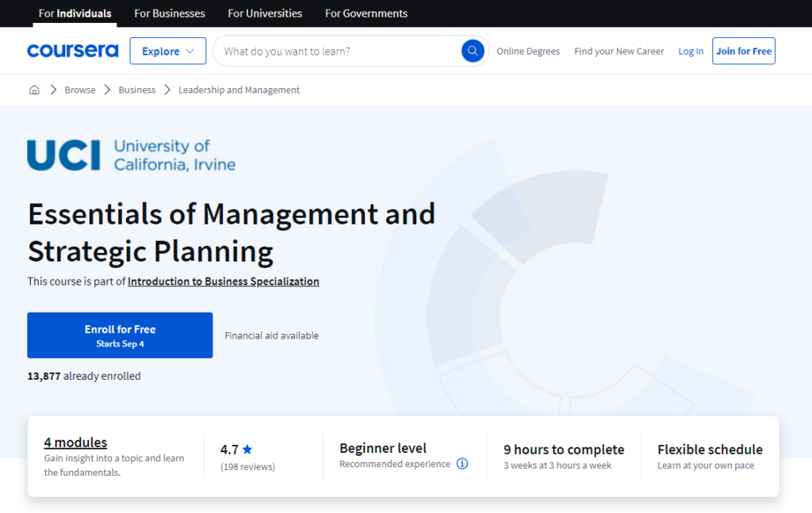Click the '4 modules' link

pyautogui.click(x=75, y=442)
